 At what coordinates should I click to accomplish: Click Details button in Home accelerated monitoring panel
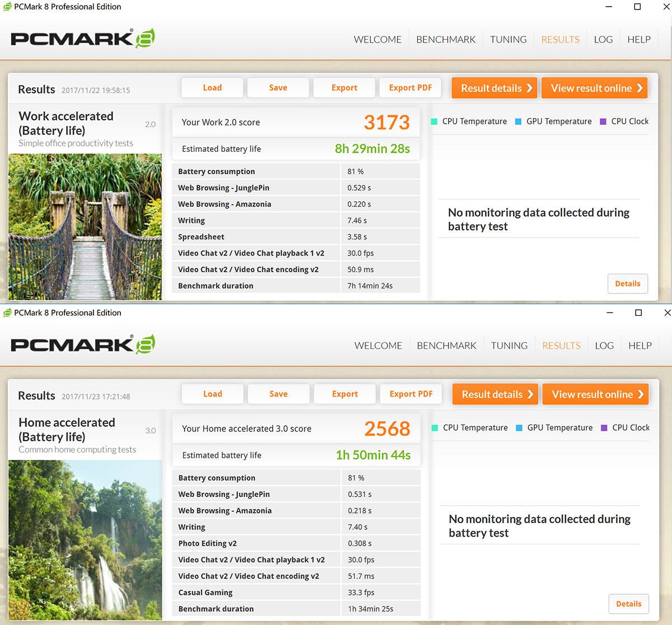point(629,604)
